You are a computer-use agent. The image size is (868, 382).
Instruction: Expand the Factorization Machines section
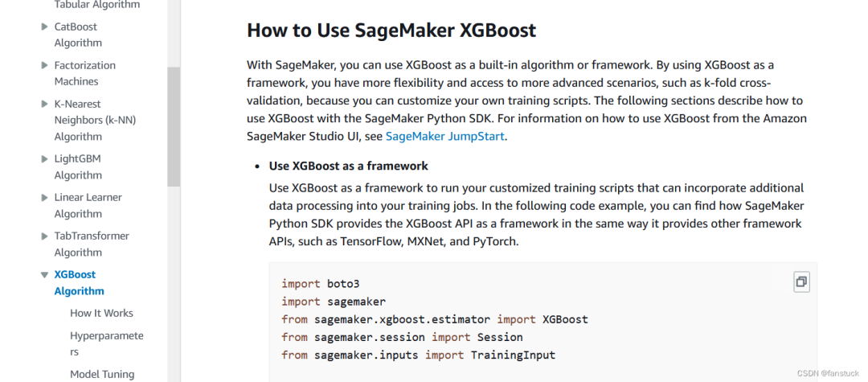point(45,65)
